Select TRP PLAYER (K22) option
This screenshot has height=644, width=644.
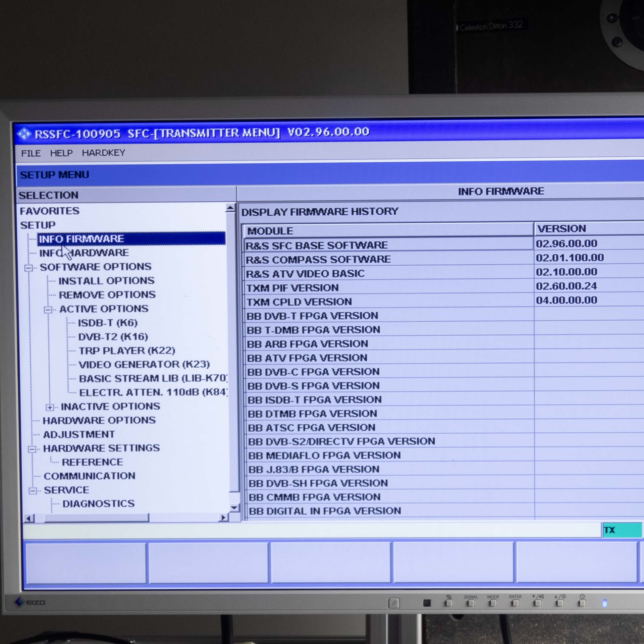[127, 351]
